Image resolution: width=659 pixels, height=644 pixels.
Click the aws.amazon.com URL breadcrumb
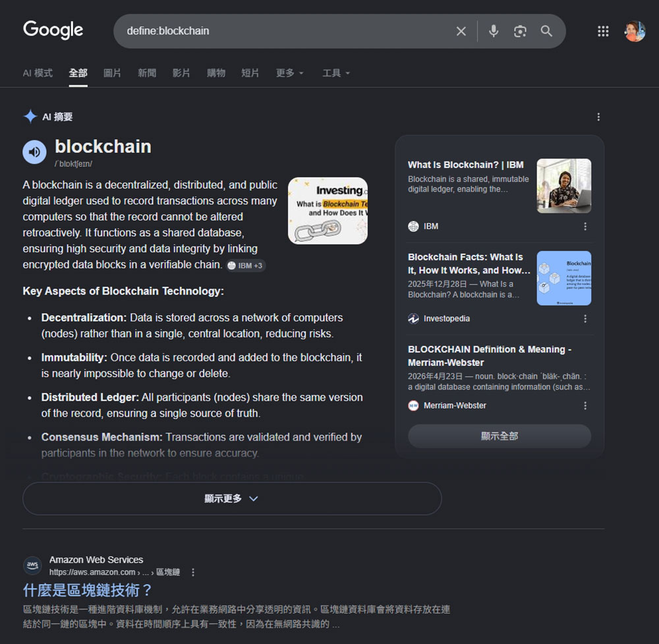point(114,572)
